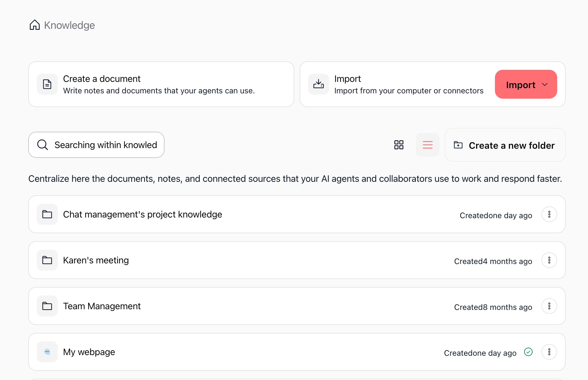The width and height of the screenshot is (588, 380).
Task: Click the search magnifier icon
Action: click(x=43, y=144)
